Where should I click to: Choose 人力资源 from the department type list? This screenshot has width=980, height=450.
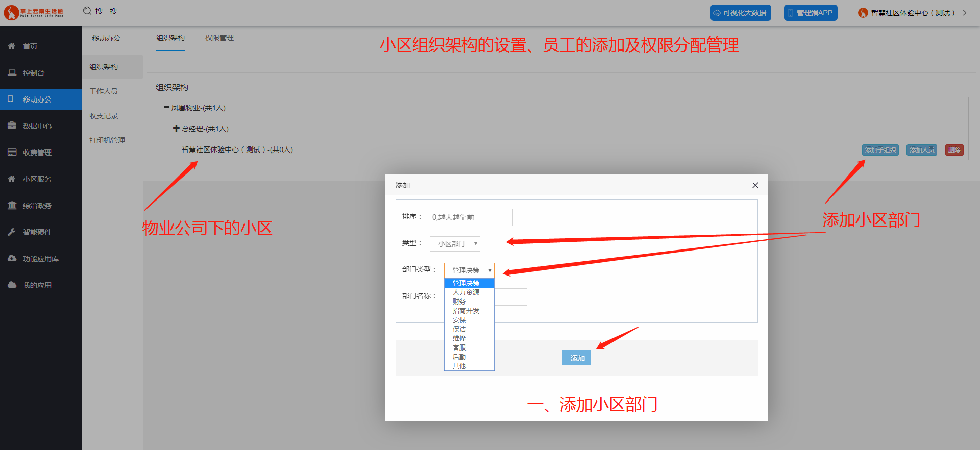(x=466, y=292)
